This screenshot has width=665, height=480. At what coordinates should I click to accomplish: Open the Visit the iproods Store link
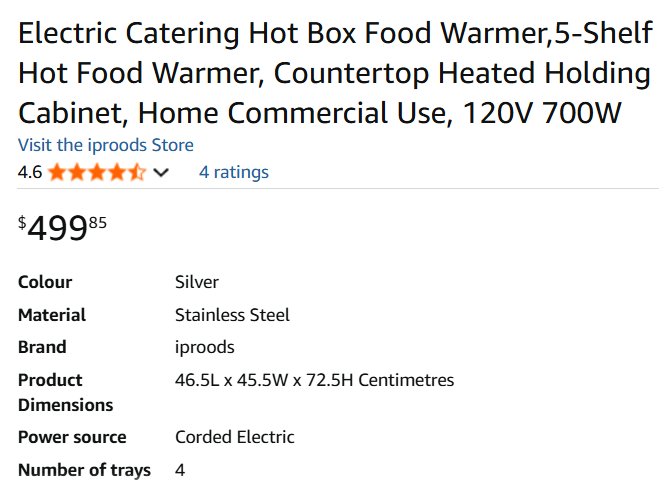pos(106,145)
